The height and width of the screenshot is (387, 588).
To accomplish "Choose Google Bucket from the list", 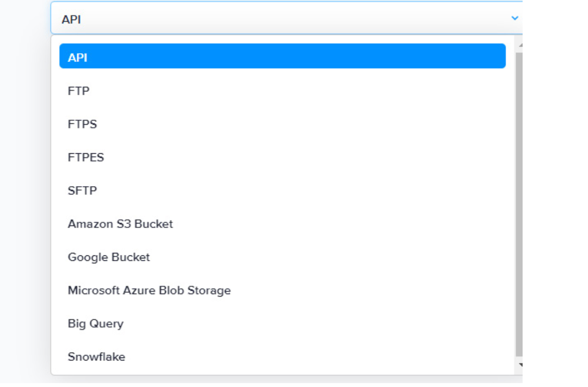I will [109, 257].
